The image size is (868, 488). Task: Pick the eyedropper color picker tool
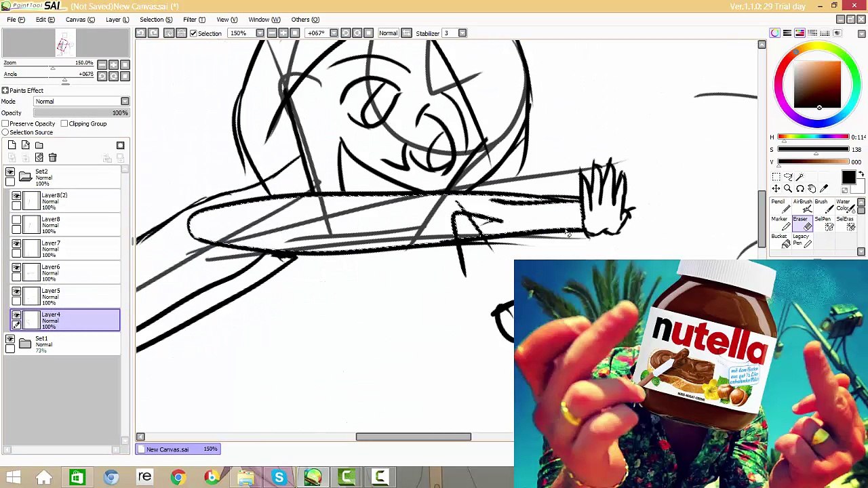pos(825,189)
